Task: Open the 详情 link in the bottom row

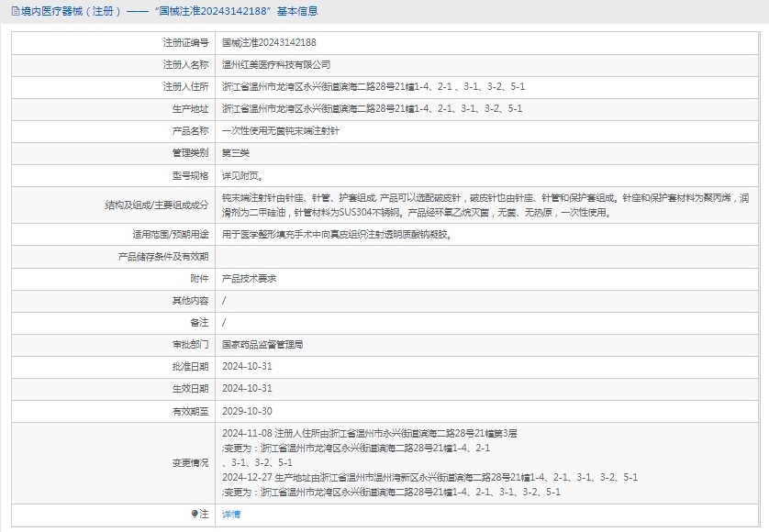Action: click(231, 515)
